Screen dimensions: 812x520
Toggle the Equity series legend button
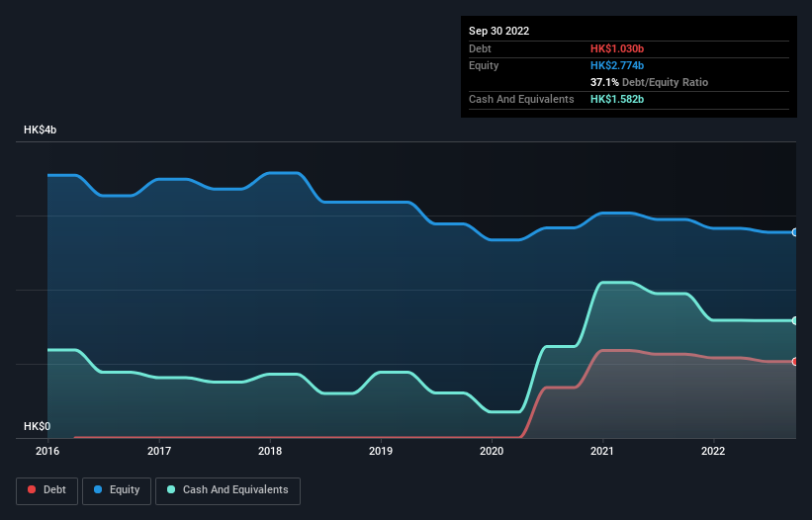[x=117, y=490]
